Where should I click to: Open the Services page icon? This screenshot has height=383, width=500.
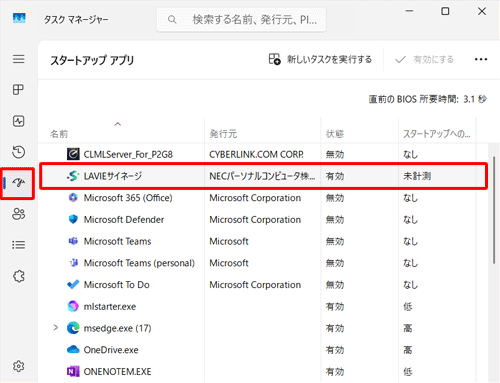pyautogui.click(x=18, y=276)
